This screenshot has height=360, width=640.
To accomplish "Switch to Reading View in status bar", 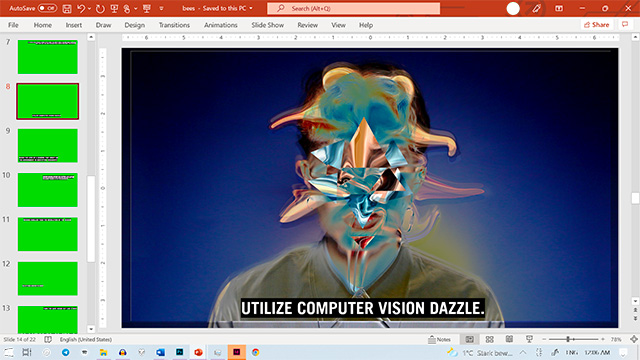I will [509, 339].
